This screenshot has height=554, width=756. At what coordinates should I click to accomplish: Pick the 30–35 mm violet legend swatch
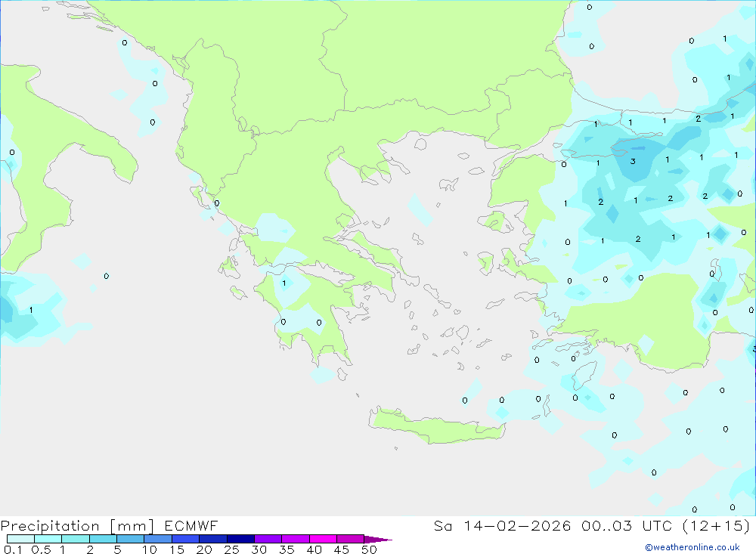click(268, 539)
